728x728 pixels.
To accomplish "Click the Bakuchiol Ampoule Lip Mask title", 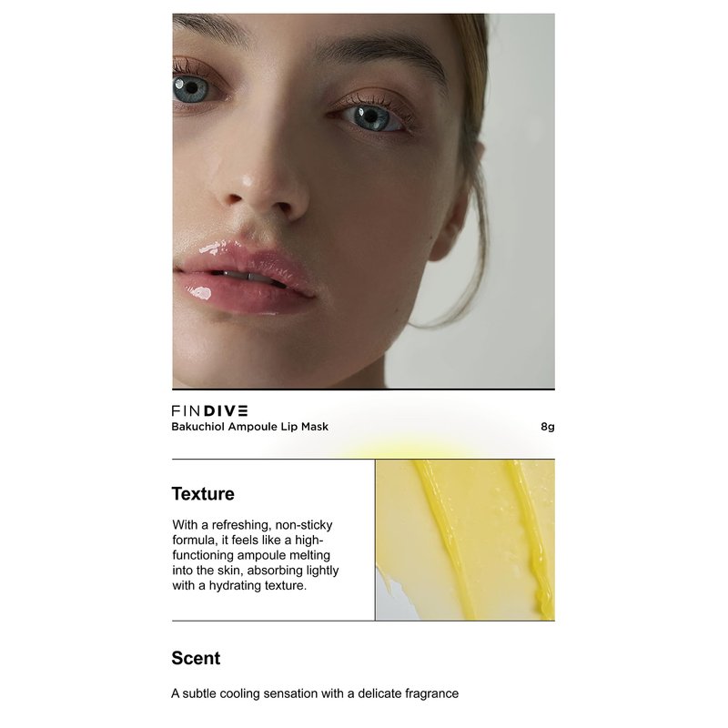I will 249,427.
